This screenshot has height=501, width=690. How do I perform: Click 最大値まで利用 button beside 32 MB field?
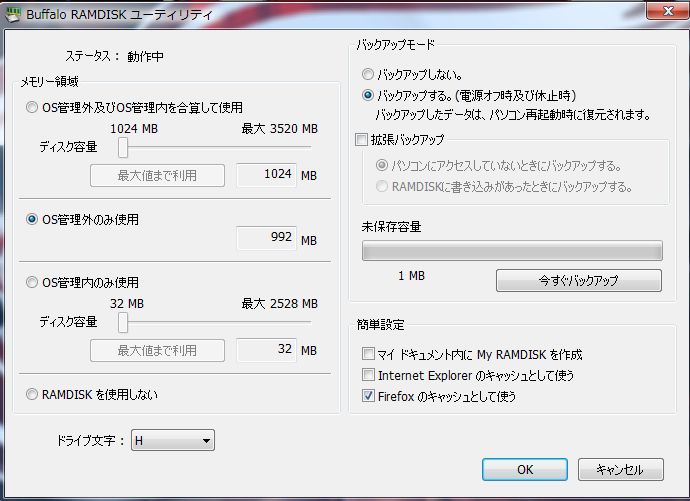click(158, 351)
